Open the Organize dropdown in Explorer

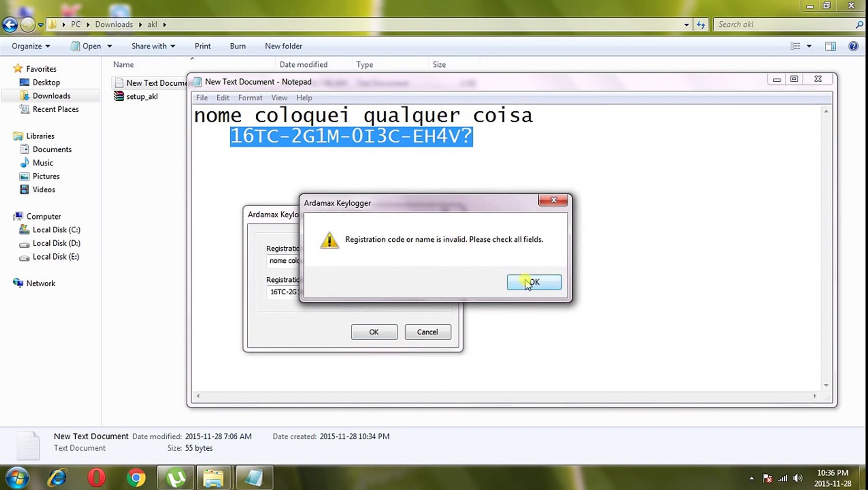(x=31, y=46)
